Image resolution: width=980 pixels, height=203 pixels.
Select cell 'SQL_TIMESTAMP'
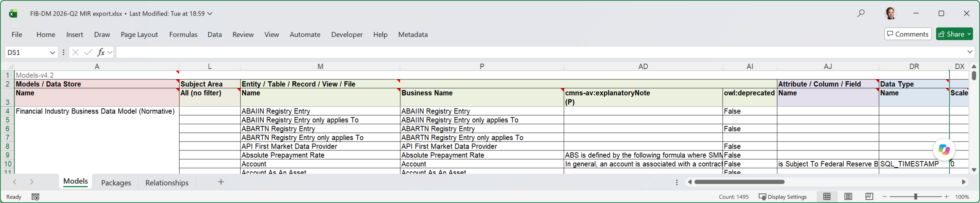point(914,164)
